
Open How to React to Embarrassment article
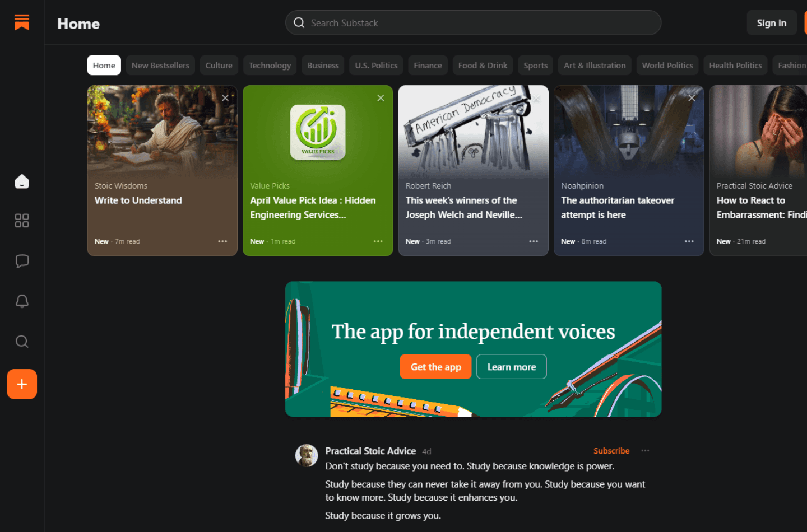pos(762,208)
